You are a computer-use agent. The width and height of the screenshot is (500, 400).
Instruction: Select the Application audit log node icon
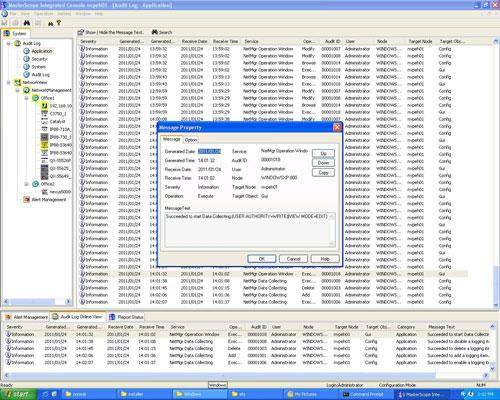(x=26, y=51)
